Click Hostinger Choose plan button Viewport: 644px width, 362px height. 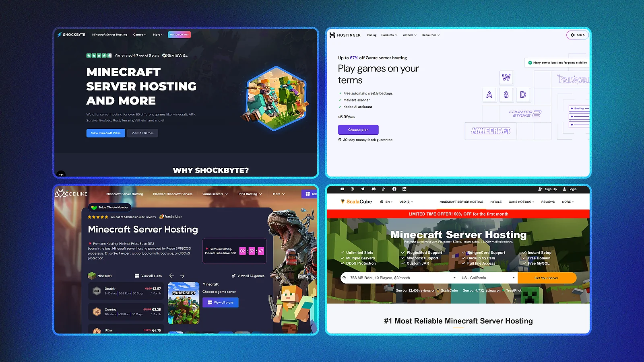tap(358, 130)
